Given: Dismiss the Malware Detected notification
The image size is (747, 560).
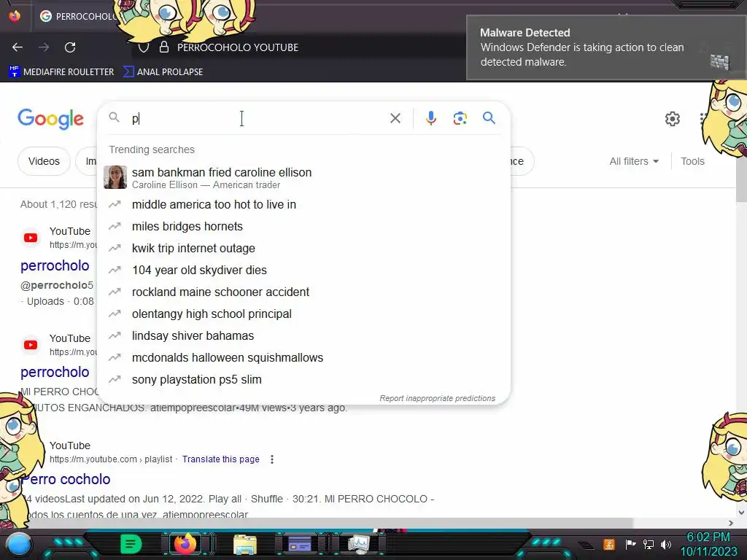Looking at the screenshot, I should tap(606, 47).
